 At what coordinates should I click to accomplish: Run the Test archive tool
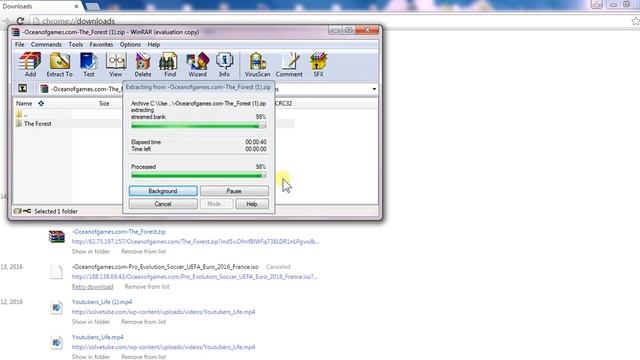[x=88, y=64]
